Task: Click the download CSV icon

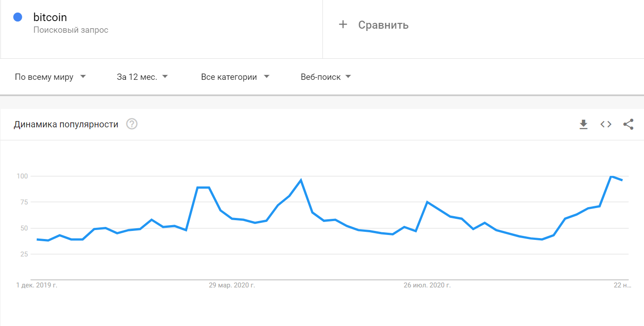Action: tap(583, 124)
